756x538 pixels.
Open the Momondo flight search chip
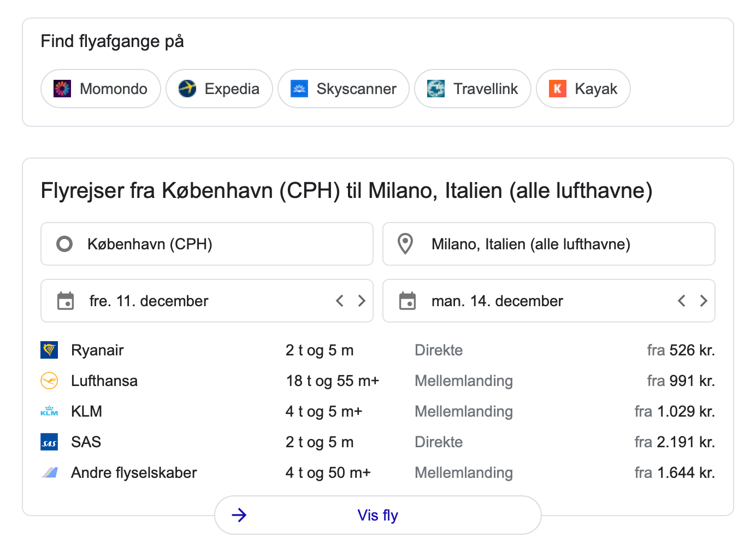pos(101,89)
